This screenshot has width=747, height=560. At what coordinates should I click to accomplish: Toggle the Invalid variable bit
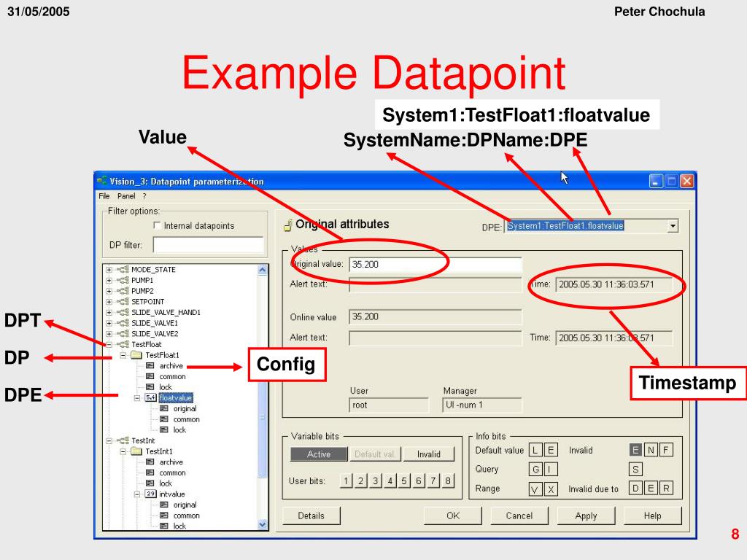429,454
